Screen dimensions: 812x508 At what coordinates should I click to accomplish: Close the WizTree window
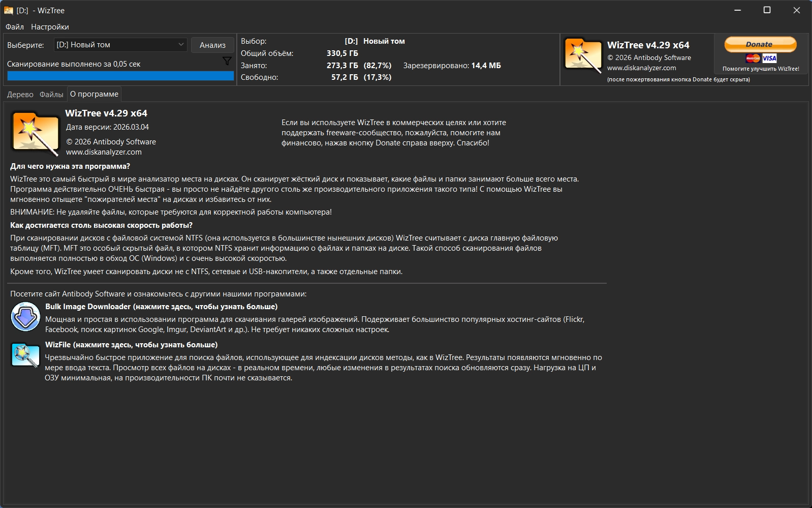pos(797,10)
